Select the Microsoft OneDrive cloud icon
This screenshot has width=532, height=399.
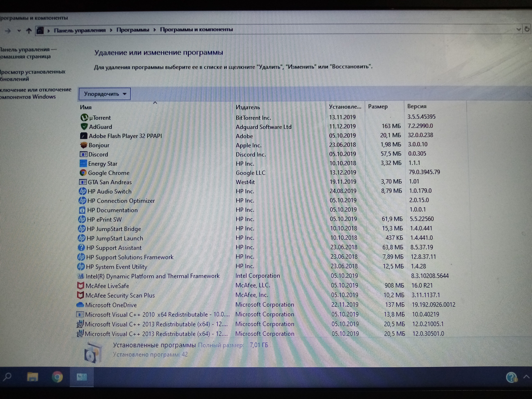[80, 305]
